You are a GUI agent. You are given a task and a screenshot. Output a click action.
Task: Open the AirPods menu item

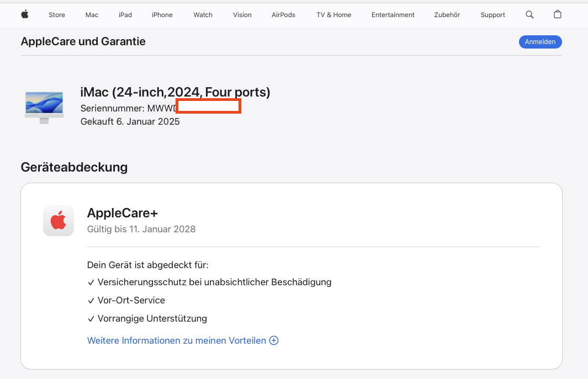point(283,15)
